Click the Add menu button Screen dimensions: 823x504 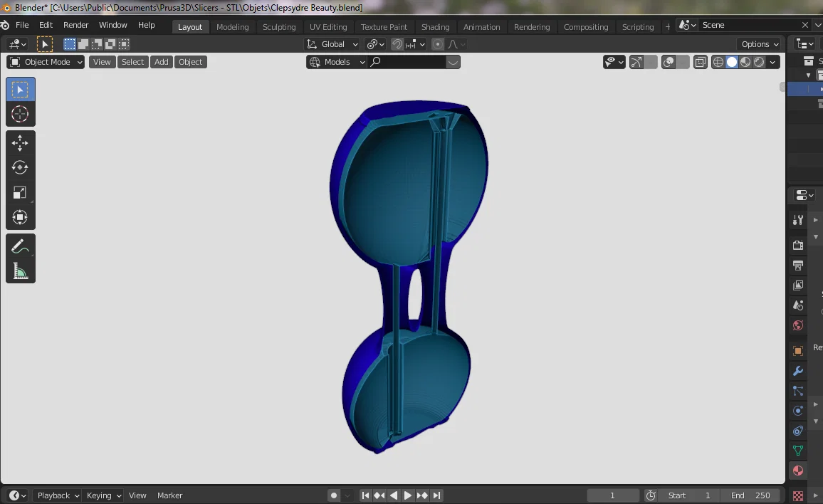pyautogui.click(x=161, y=62)
